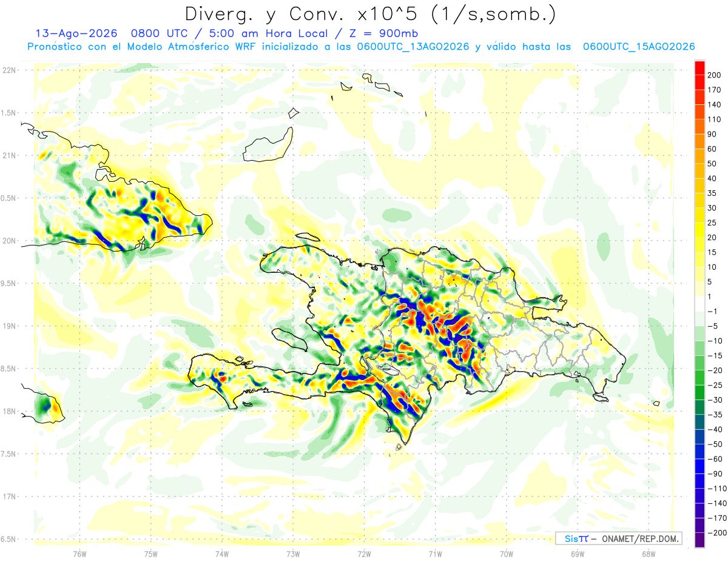Click the colorbar value '-140'

[716, 503]
